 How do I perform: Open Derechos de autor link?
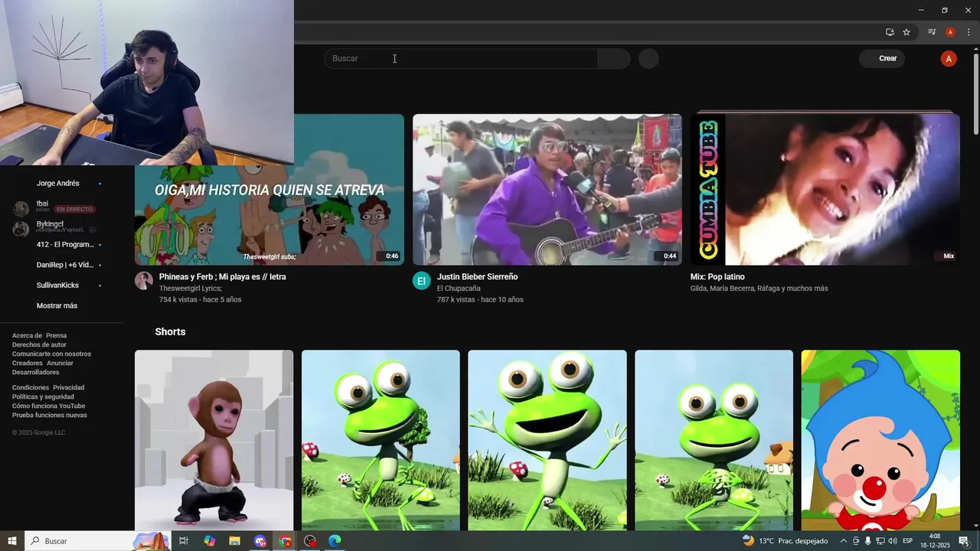point(39,344)
